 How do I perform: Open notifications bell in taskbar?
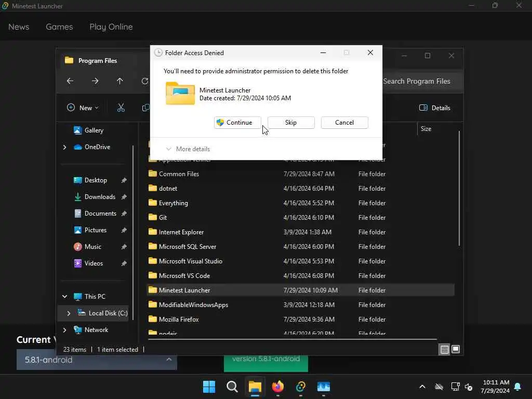tap(518, 387)
